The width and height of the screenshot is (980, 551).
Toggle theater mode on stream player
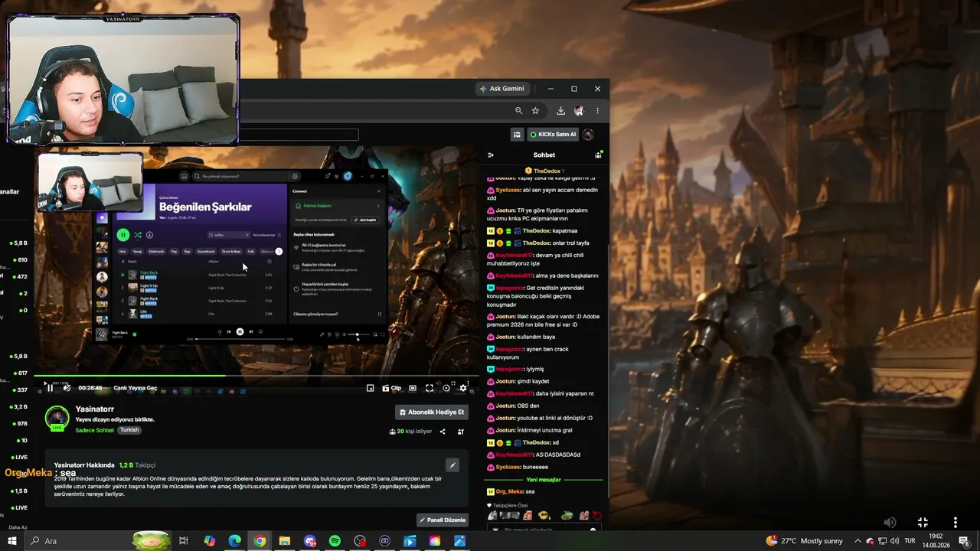[413, 388]
